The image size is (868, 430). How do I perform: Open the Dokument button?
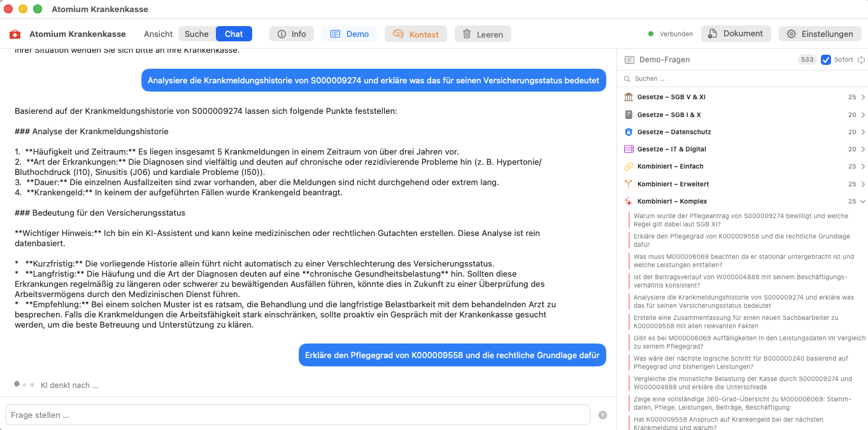(x=736, y=34)
